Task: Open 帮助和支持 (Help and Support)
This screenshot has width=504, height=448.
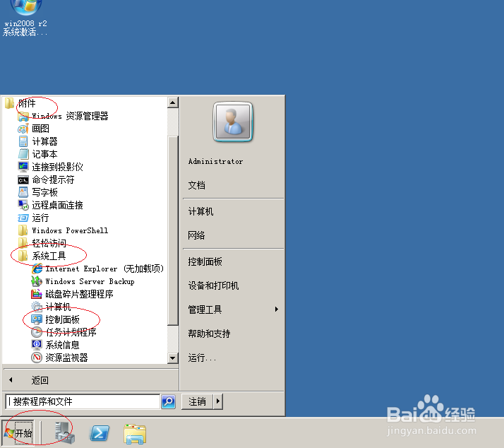Action: pyautogui.click(x=210, y=334)
